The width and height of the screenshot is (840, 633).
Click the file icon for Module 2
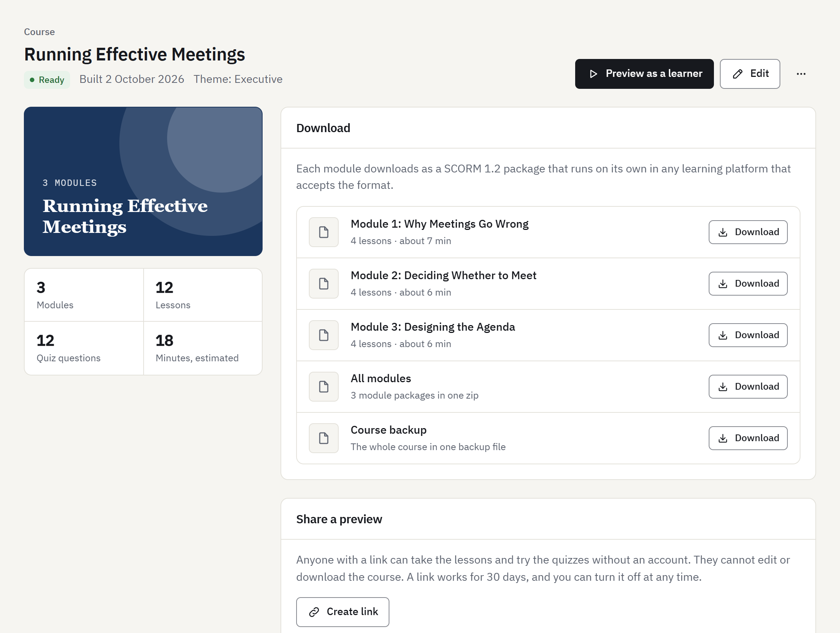323,283
